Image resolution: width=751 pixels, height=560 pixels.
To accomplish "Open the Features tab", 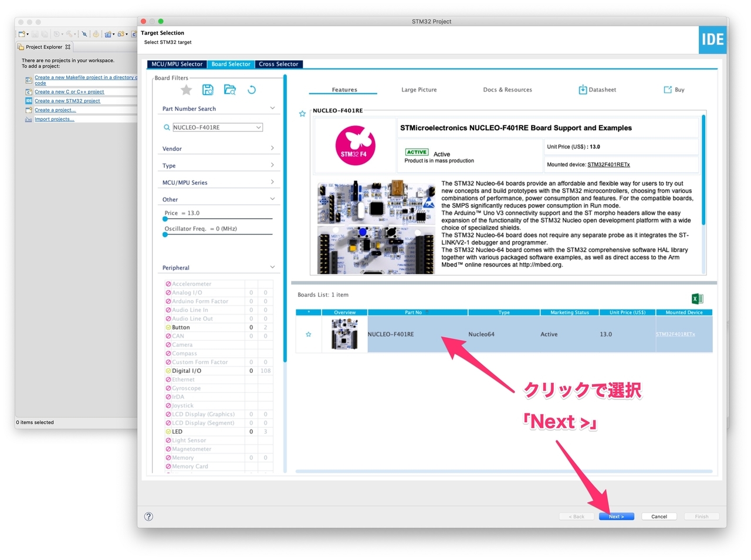I will [x=344, y=90].
